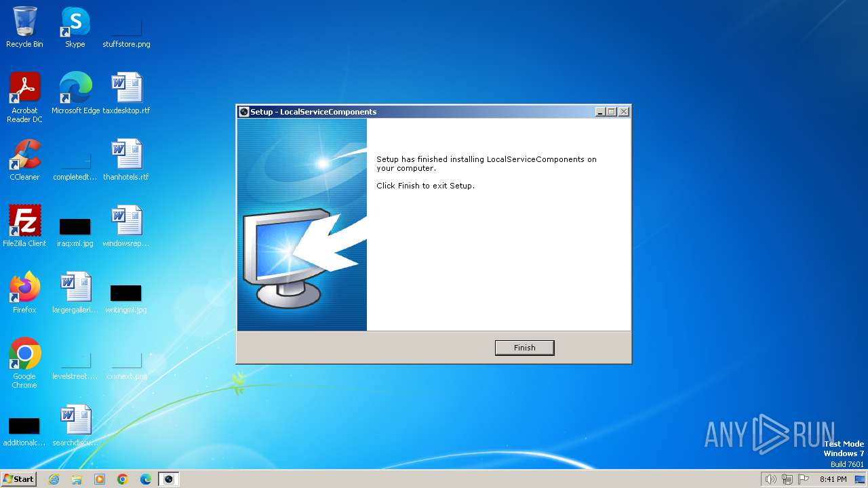This screenshot has width=868, height=488.
Task: Click the 8:41 PM system clock
Action: (833, 479)
